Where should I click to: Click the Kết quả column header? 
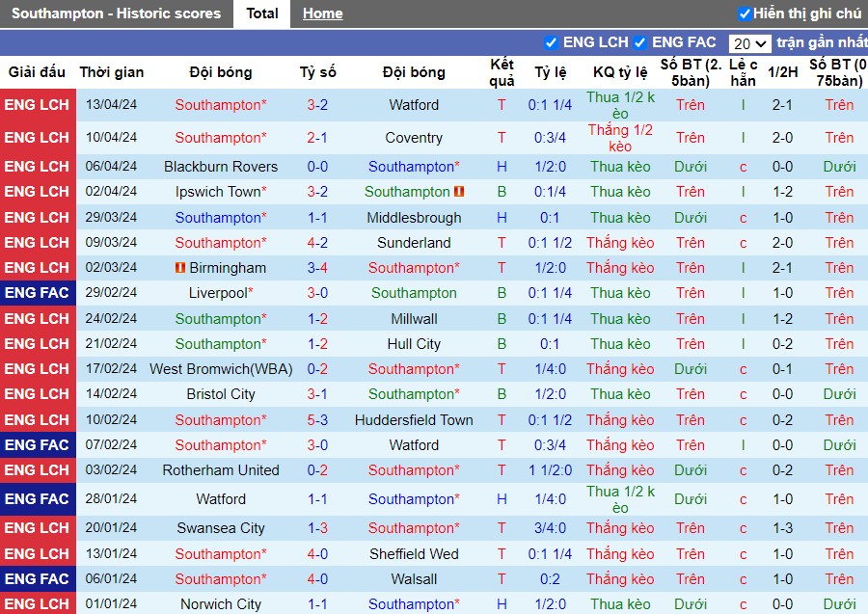tap(502, 72)
